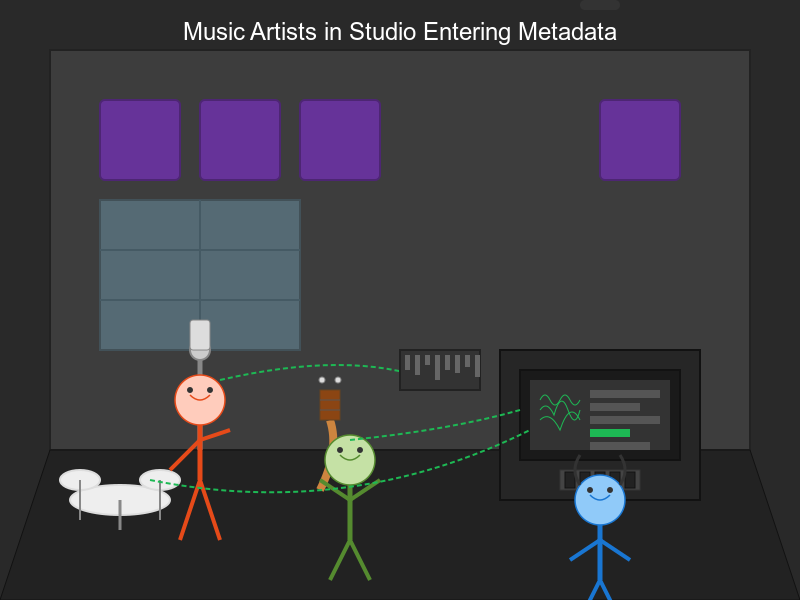
Task: Select the silver microphone above red figure
Action: click(x=200, y=340)
